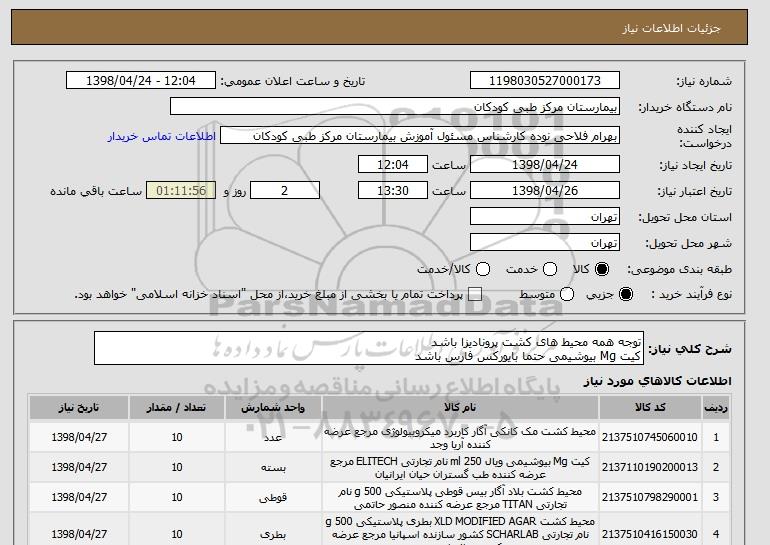770x545 pixels.
Task: Click item code 2137110190200013
Action: (x=650, y=467)
